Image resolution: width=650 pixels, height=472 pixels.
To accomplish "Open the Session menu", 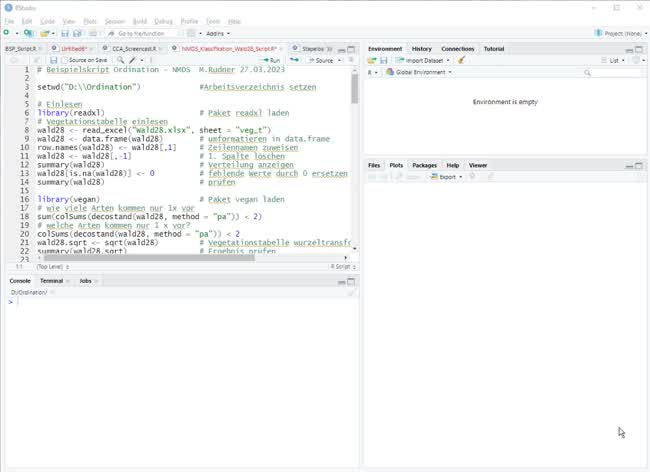I will (x=114, y=21).
